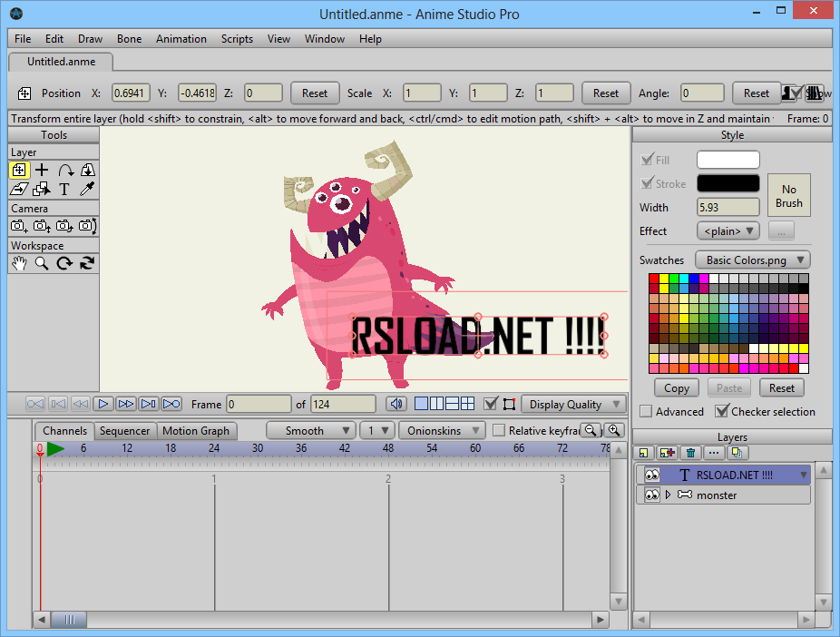
Task: Toggle the Show Path checkbox in options bar
Action: (x=796, y=93)
